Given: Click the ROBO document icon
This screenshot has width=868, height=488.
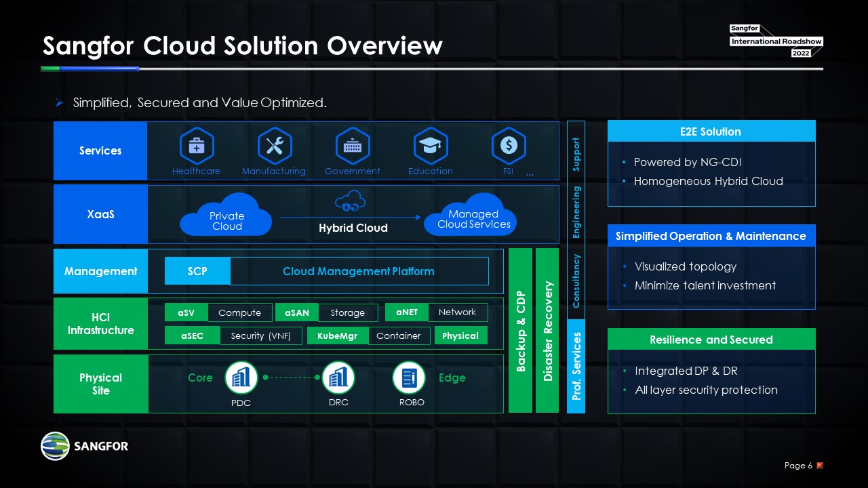Looking at the screenshot, I should (409, 378).
